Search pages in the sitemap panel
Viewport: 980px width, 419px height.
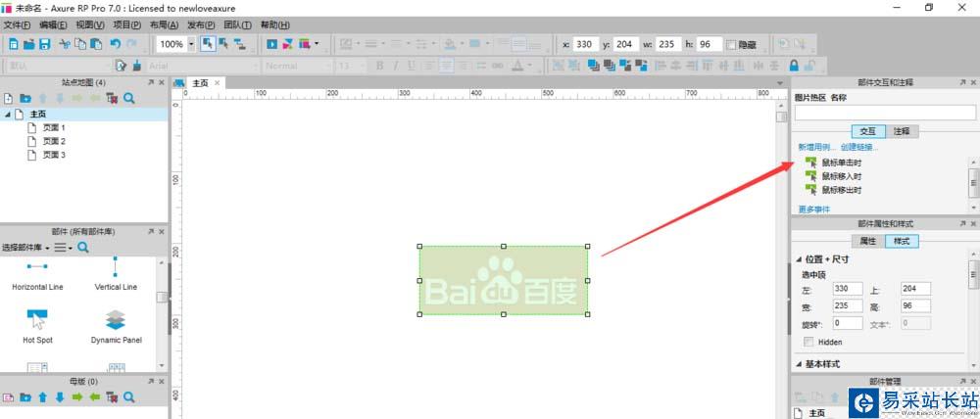128,98
